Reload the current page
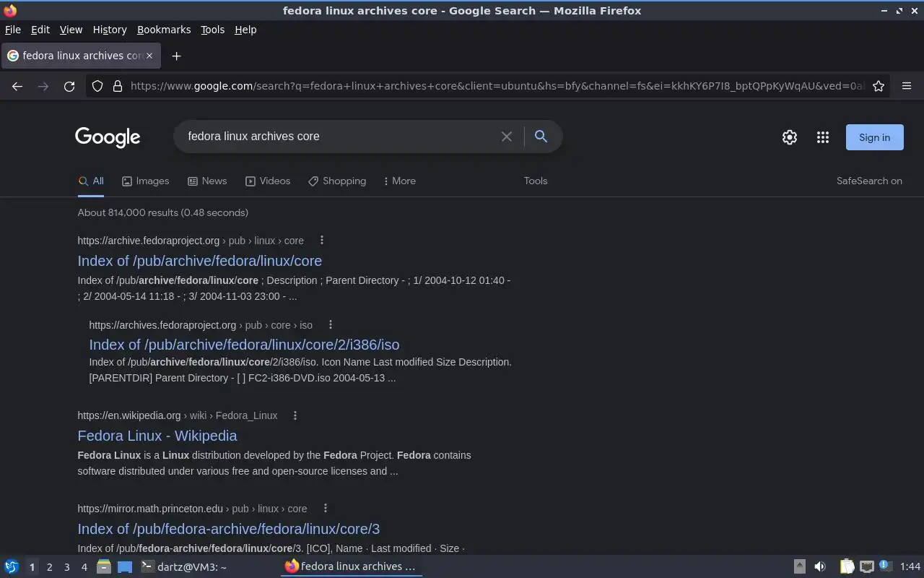The height and width of the screenshot is (578, 924). [69, 86]
